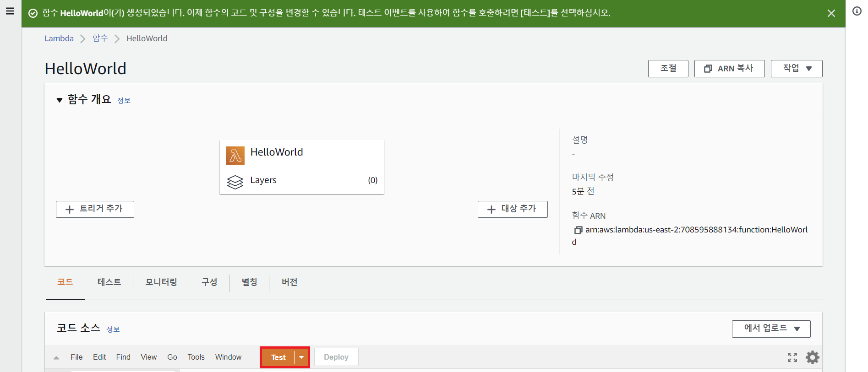Open editor preferences gear icon

813,357
